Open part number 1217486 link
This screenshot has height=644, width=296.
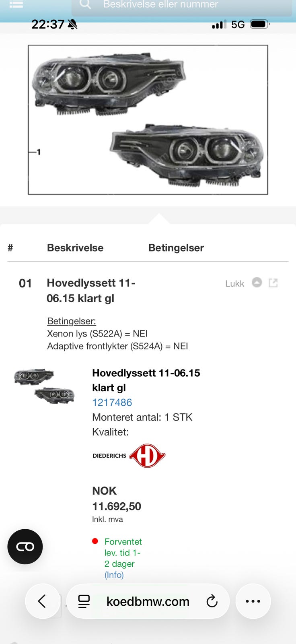click(112, 402)
